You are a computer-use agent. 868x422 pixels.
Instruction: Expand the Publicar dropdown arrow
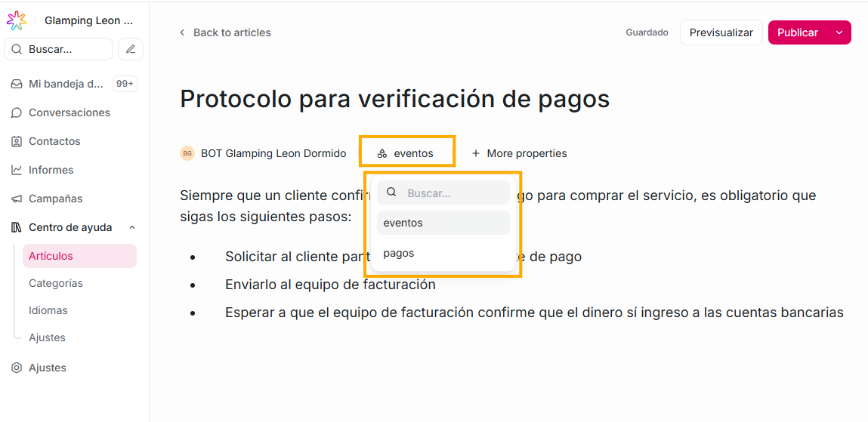click(839, 32)
